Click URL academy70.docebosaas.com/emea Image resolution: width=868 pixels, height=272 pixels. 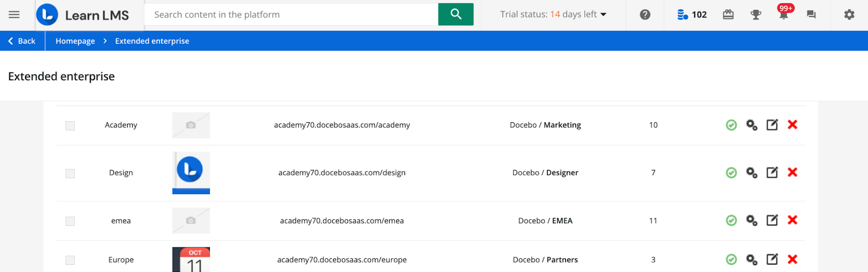pos(342,221)
